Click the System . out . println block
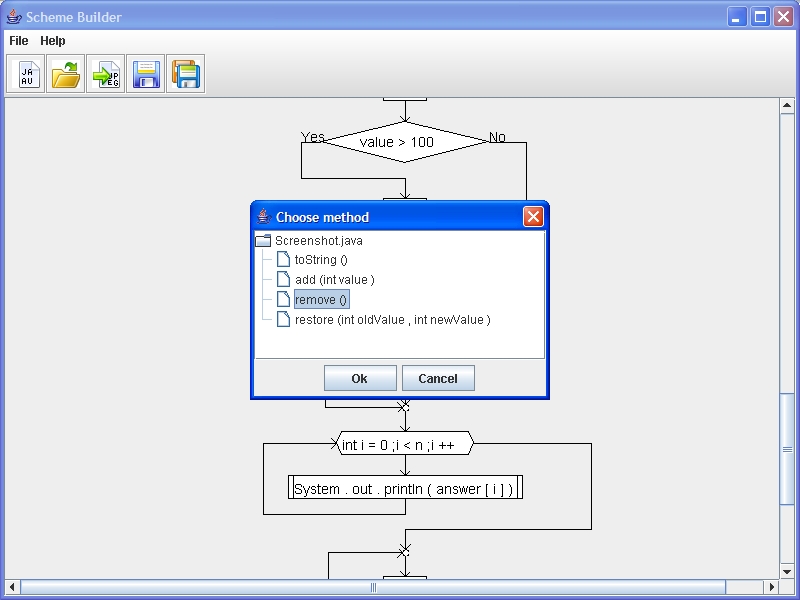 [406, 488]
